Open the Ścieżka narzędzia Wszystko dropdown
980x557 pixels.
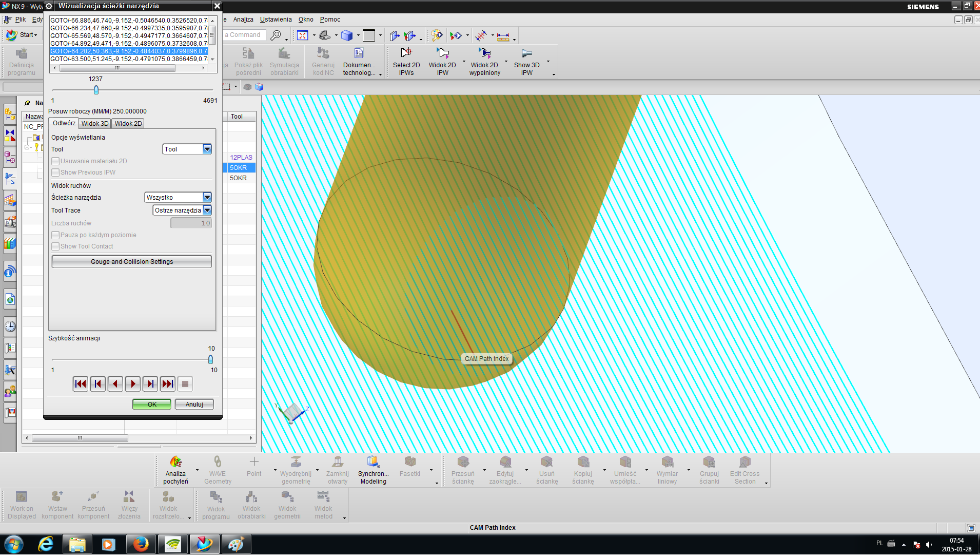[178, 197]
